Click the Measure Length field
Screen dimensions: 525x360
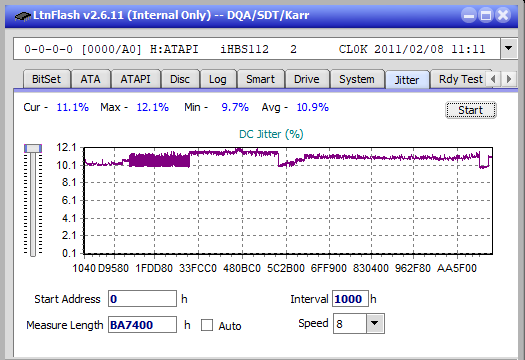pos(142,325)
